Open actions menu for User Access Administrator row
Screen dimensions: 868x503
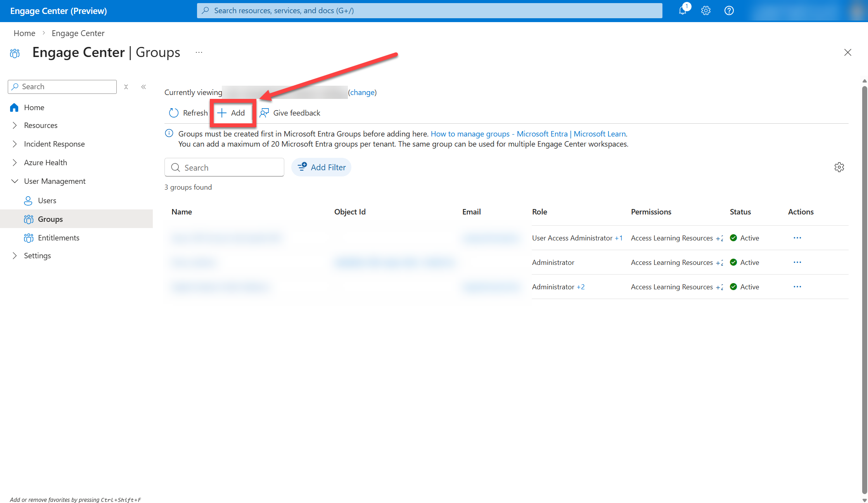pyautogui.click(x=797, y=238)
